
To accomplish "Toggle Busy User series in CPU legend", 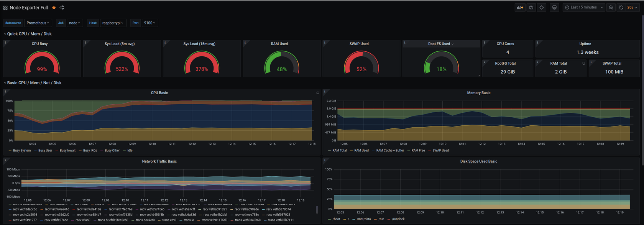I will [x=45, y=151].
